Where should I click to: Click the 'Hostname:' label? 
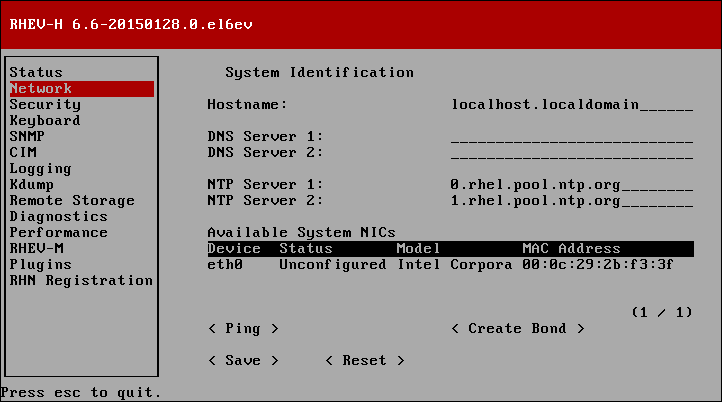(x=247, y=105)
